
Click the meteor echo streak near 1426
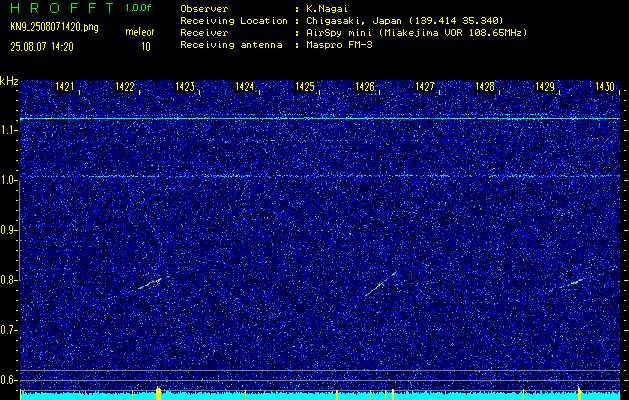coord(380,284)
